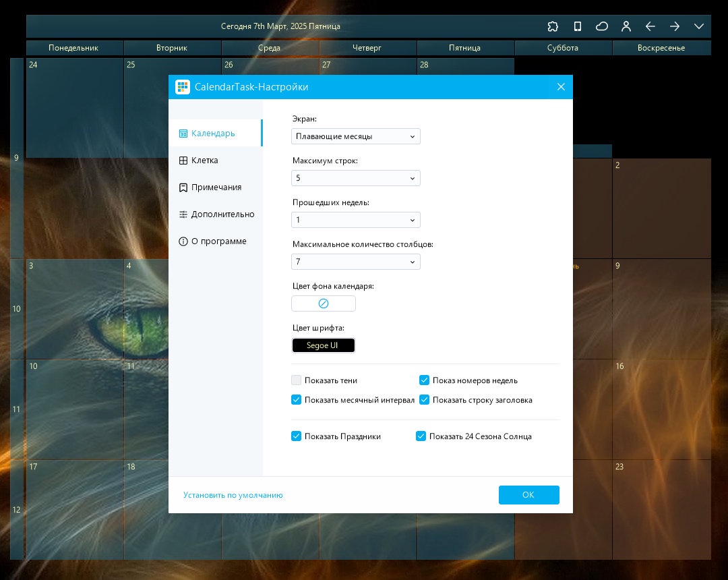Click Установить по умолчанию link
The width and height of the screenshot is (728, 580).
[x=233, y=495]
